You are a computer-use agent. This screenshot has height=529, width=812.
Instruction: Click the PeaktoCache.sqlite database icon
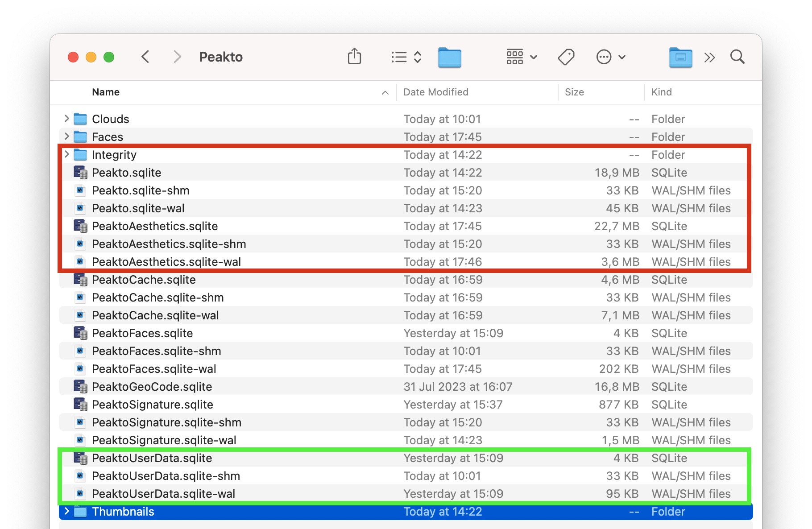click(80, 279)
